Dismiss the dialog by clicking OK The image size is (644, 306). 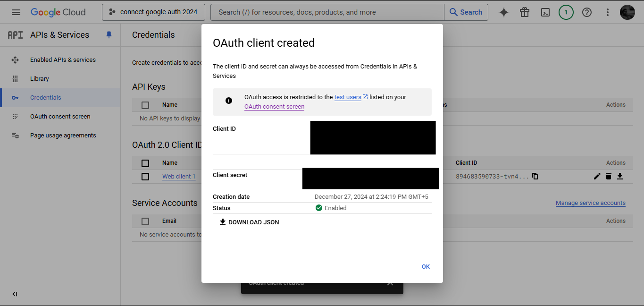click(x=425, y=266)
